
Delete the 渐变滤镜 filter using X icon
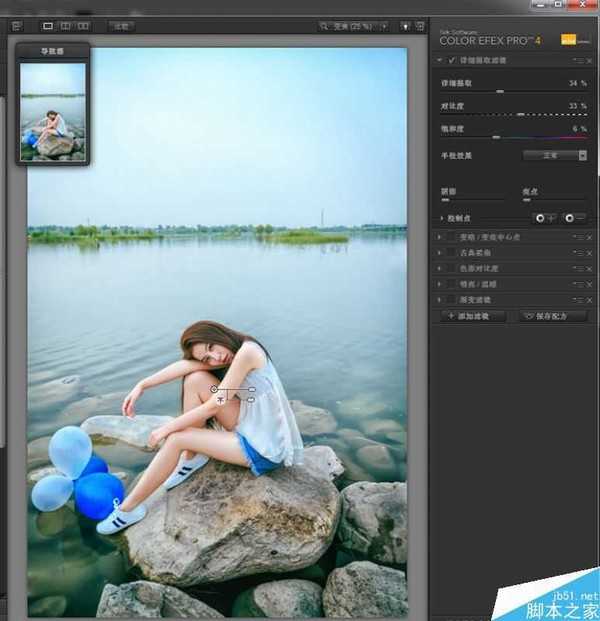(x=589, y=300)
